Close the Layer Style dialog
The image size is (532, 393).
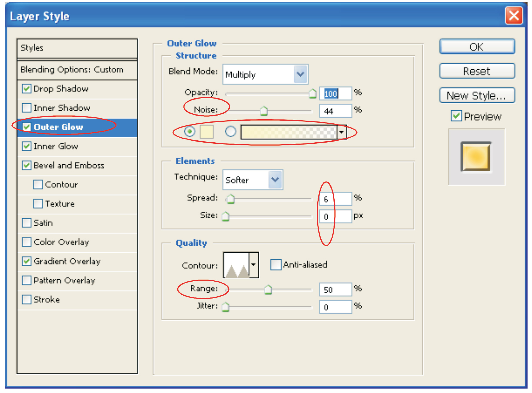[x=514, y=16]
